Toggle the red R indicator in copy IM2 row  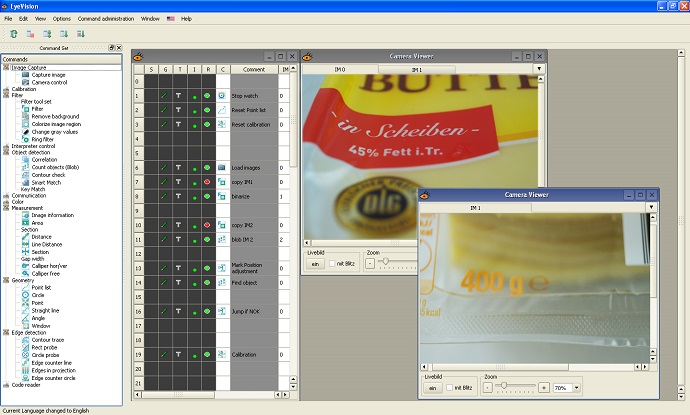207,225
